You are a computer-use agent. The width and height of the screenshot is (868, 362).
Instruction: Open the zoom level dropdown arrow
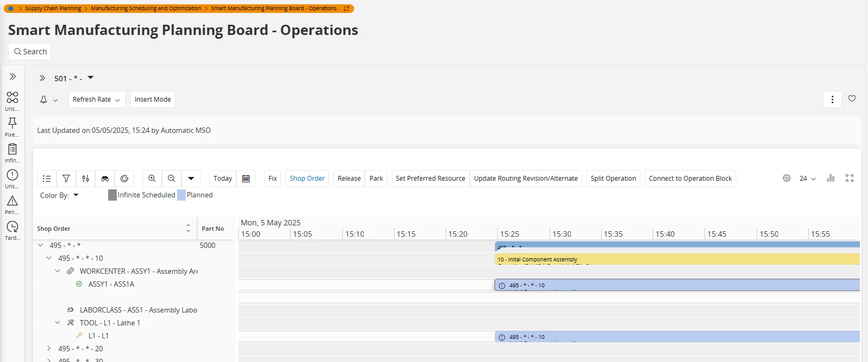pyautogui.click(x=191, y=179)
